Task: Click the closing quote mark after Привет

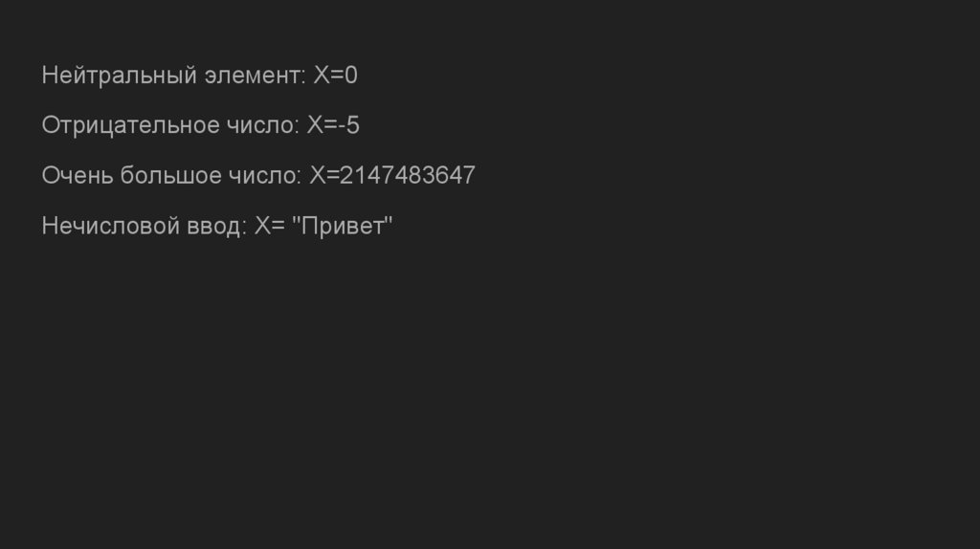Action: 389,221
